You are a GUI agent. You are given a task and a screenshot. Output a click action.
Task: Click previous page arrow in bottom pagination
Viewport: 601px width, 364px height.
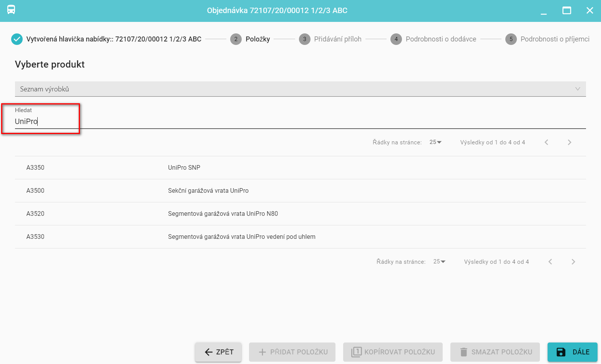pyautogui.click(x=550, y=262)
